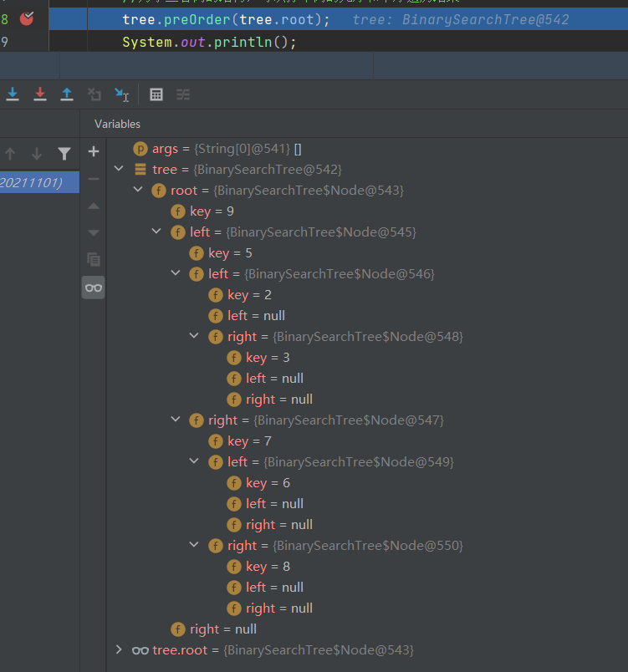Toggle the breakpoint on line 8
The width and height of the screenshot is (628, 672).
tap(27, 19)
